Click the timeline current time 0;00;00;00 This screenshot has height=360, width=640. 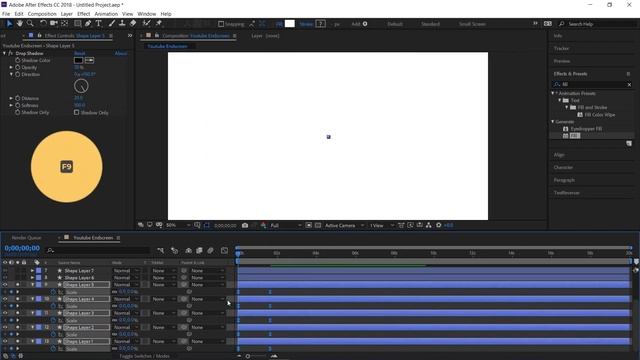tap(22, 248)
